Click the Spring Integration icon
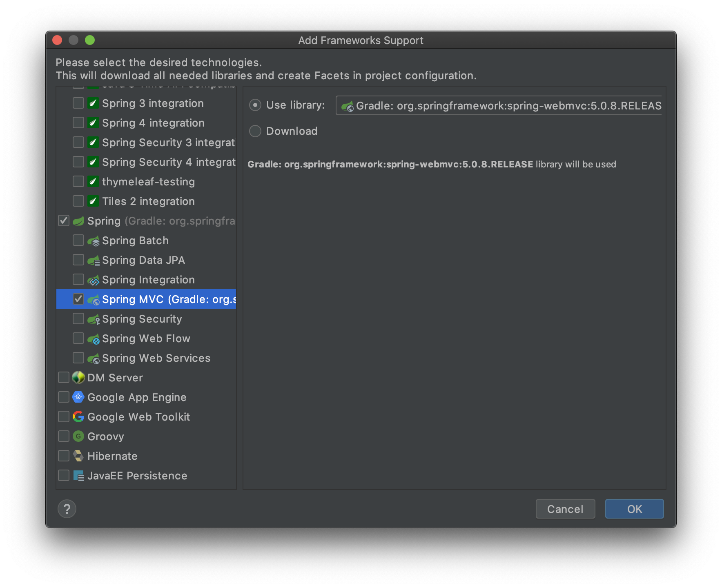The image size is (722, 588). [x=94, y=280]
